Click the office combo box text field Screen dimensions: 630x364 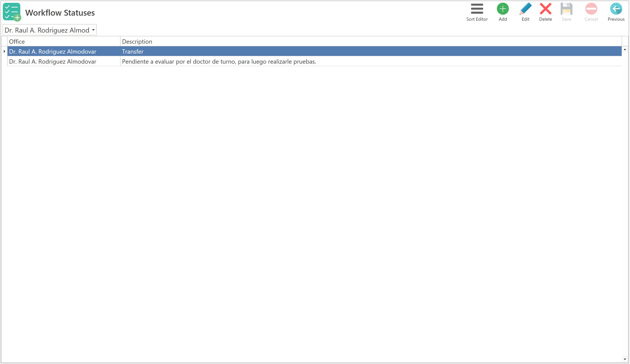click(47, 30)
